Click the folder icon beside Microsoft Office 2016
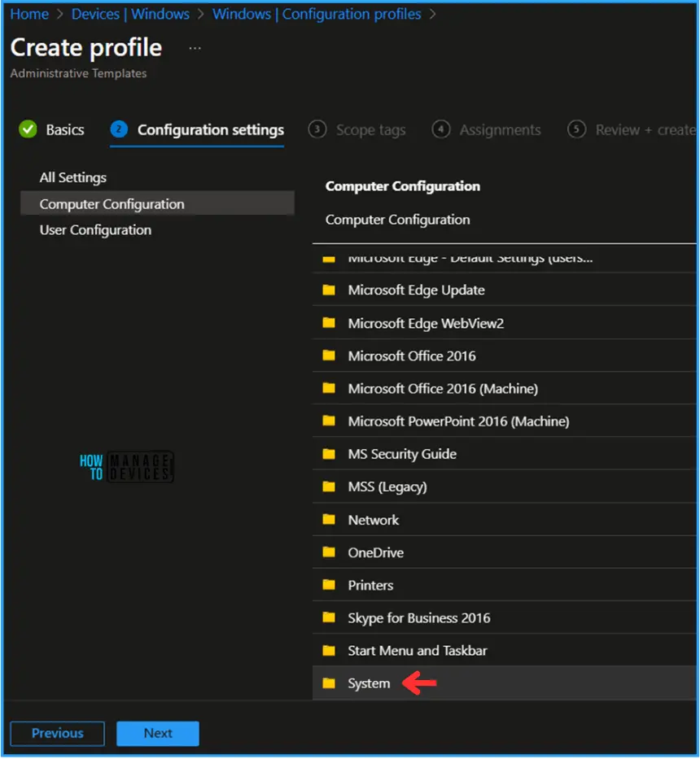Image resolution: width=700 pixels, height=759 pixels. 329,356
